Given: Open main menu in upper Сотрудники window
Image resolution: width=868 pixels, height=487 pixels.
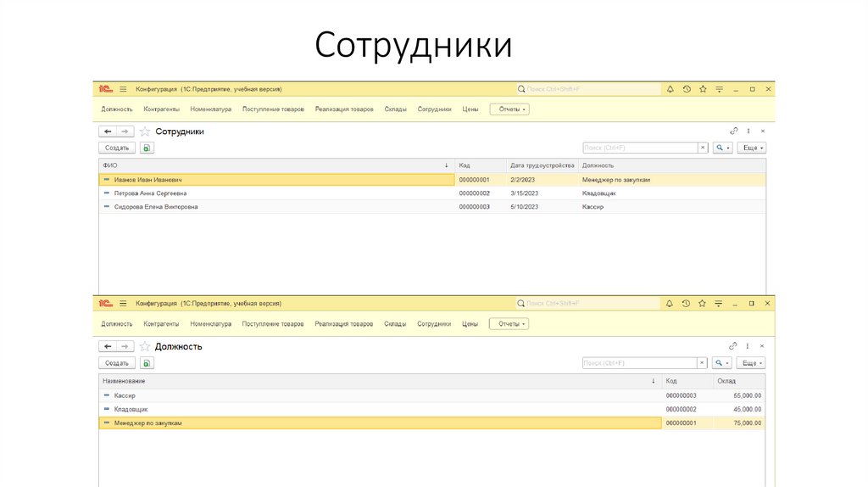Looking at the screenshot, I should [123, 89].
